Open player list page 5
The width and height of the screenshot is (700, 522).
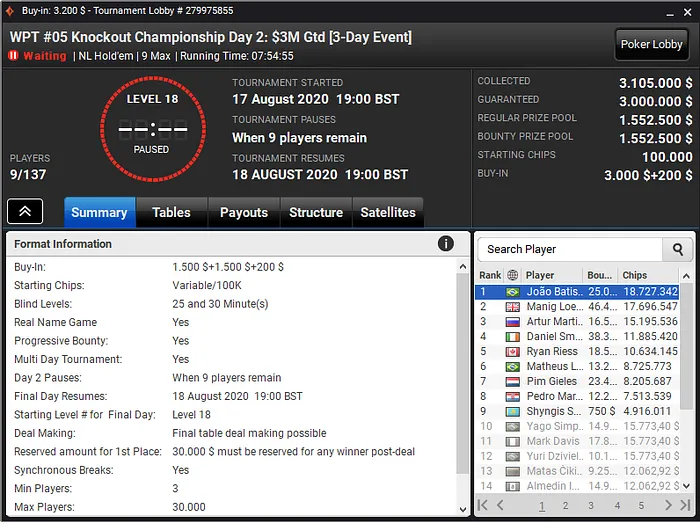click(641, 506)
